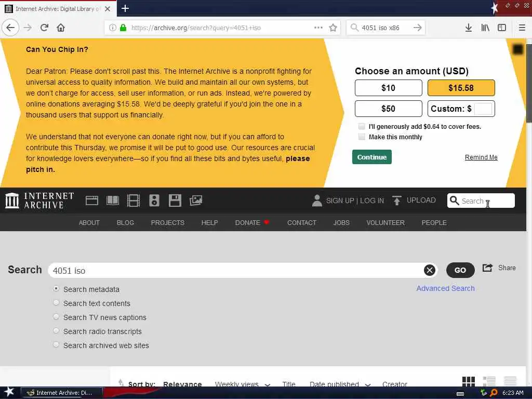Switch results to compact lines view
The height and width of the screenshot is (399, 532).
(510, 381)
